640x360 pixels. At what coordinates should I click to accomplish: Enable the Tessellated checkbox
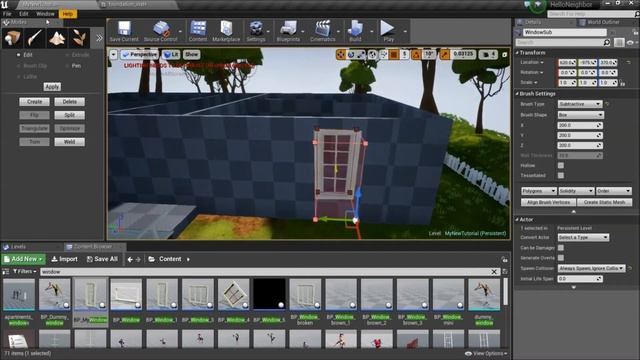tap(561, 175)
